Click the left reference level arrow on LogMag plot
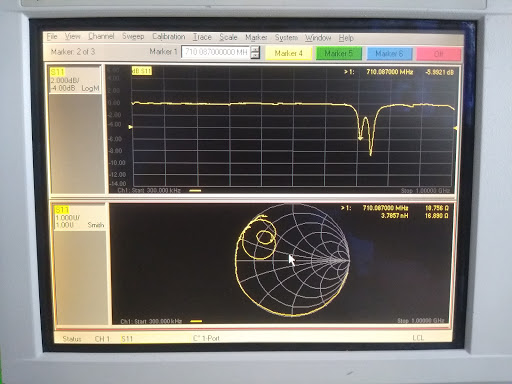 [131, 127]
